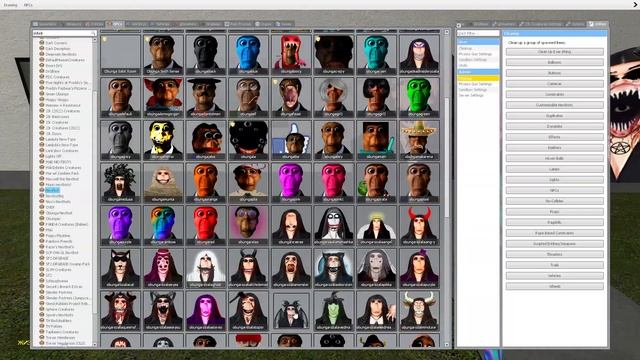Image resolution: width=640 pixels, height=360 pixels.
Task: Open the Dark Deception NPC category
Action: tap(58, 49)
